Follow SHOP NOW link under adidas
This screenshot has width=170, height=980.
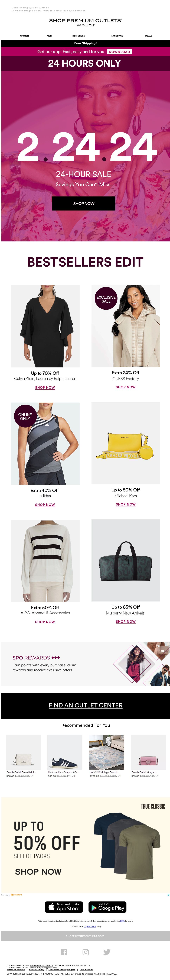coord(45,505)
